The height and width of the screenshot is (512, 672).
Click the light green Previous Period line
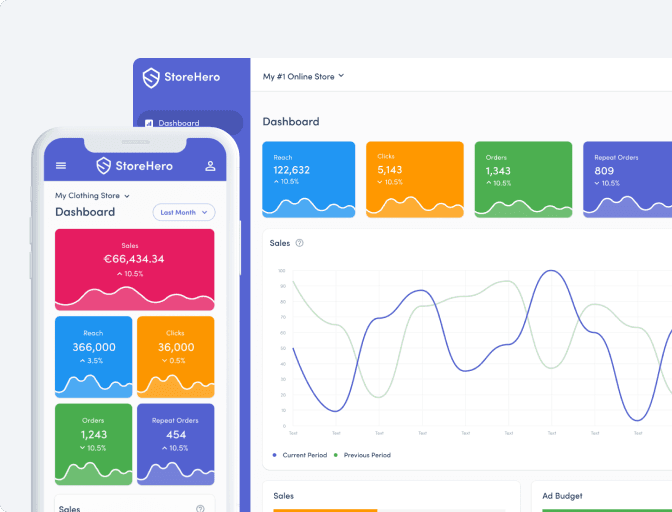tap(508, 281)
